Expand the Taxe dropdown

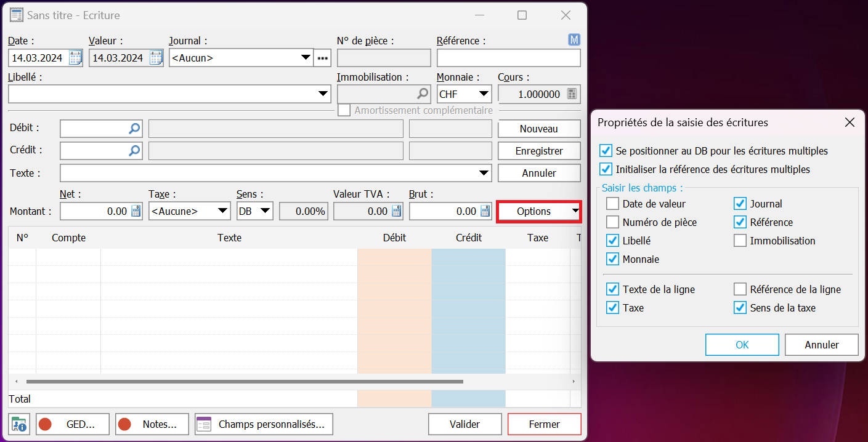223,211
